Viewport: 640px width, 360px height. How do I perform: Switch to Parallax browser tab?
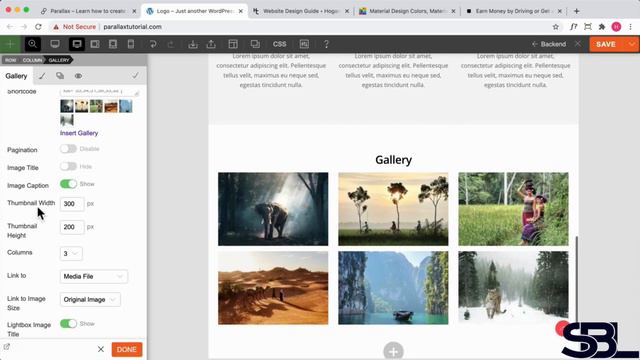pyautogui.click(x=88, y=11)
